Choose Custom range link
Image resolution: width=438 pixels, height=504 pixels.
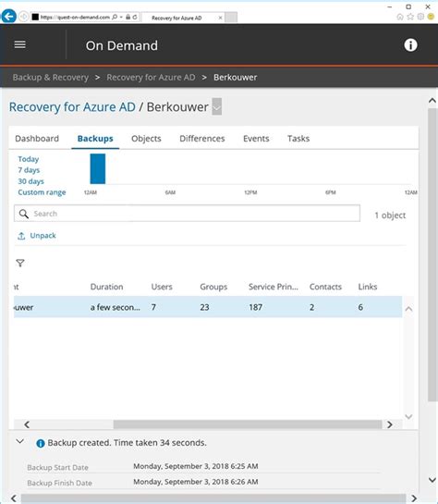42,192
